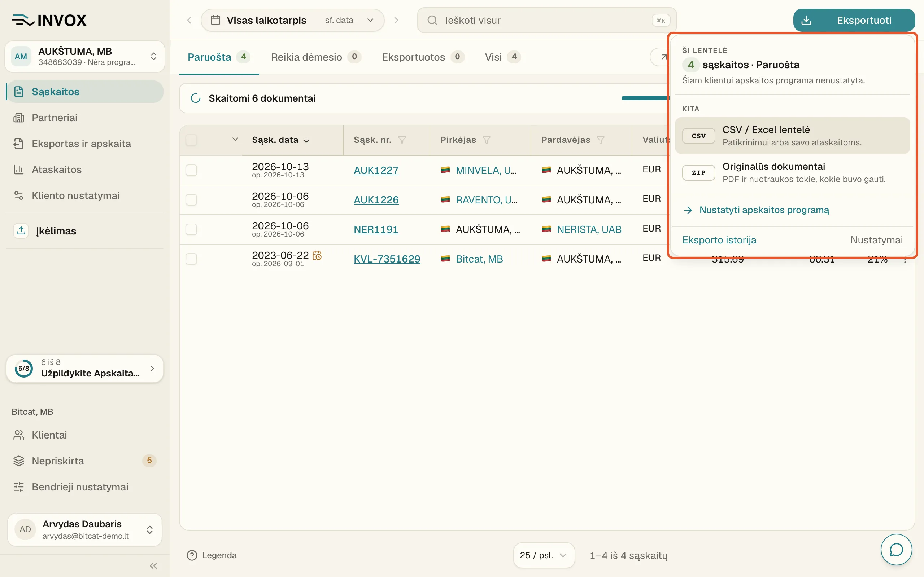Viewport: 924px width, 577px height.
Task: Open the Visas laikotarpis date range dropdown
Action: pos(292,20)
